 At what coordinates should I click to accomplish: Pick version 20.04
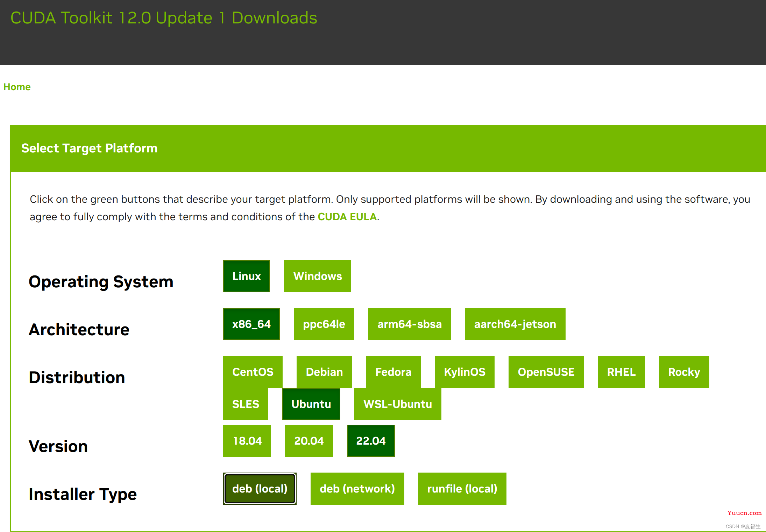click(x=309, y=441)
